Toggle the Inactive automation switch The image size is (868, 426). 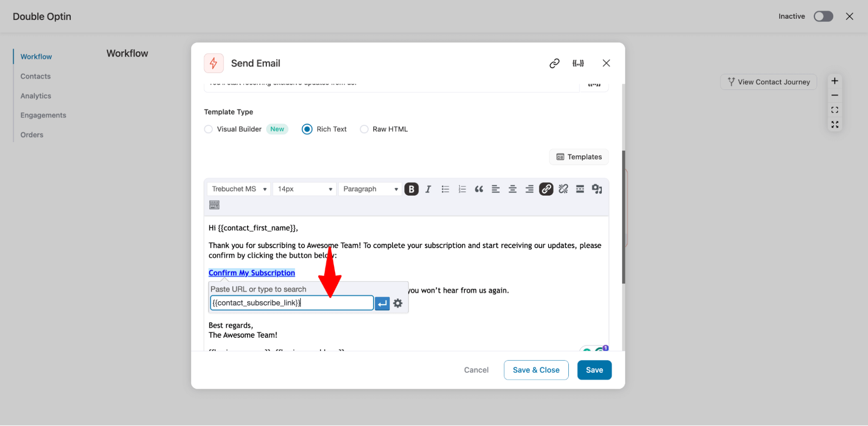(823, 17)
